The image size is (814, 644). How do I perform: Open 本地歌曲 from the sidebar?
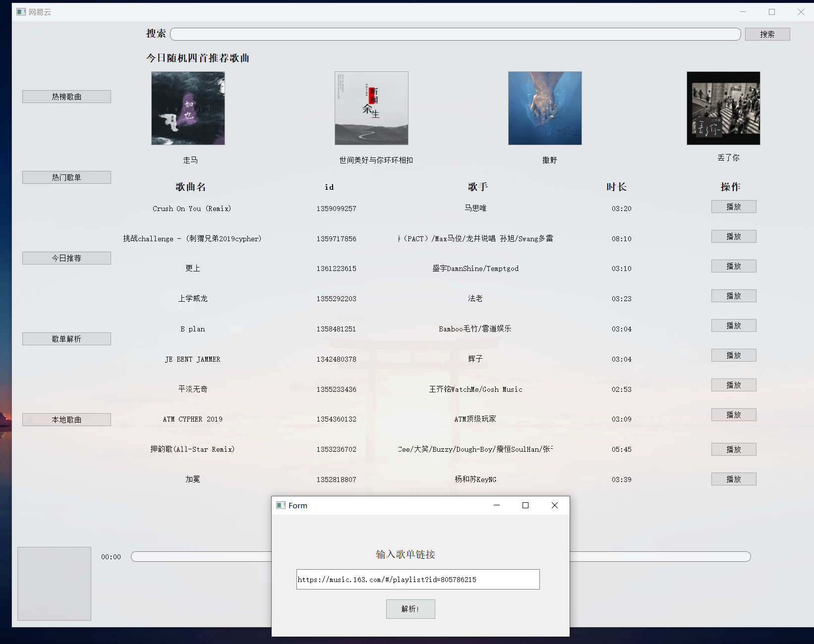coord(66,419)
